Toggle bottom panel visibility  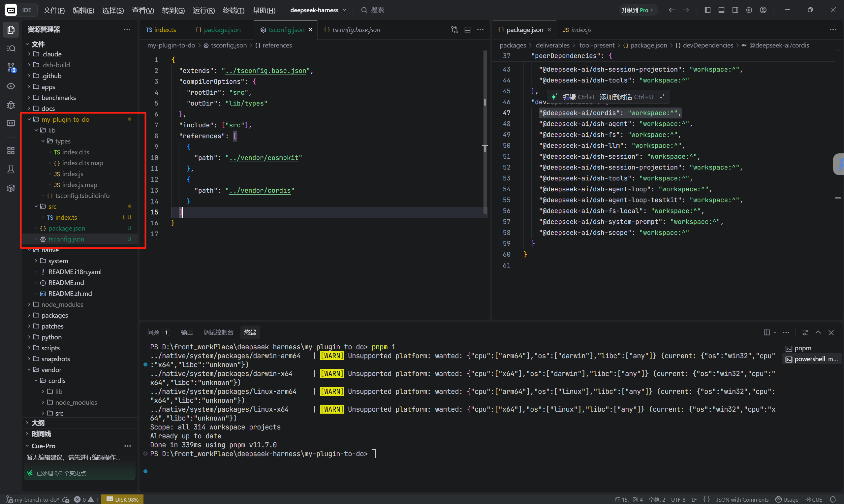coord(721,10)
